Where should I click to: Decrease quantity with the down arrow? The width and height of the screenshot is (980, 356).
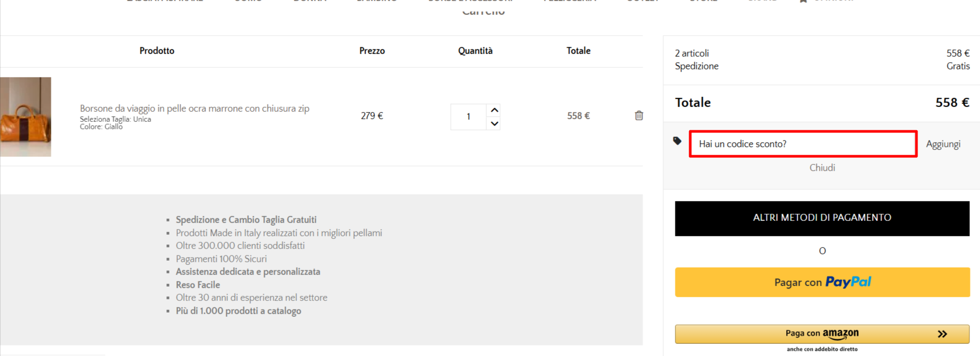494,123
